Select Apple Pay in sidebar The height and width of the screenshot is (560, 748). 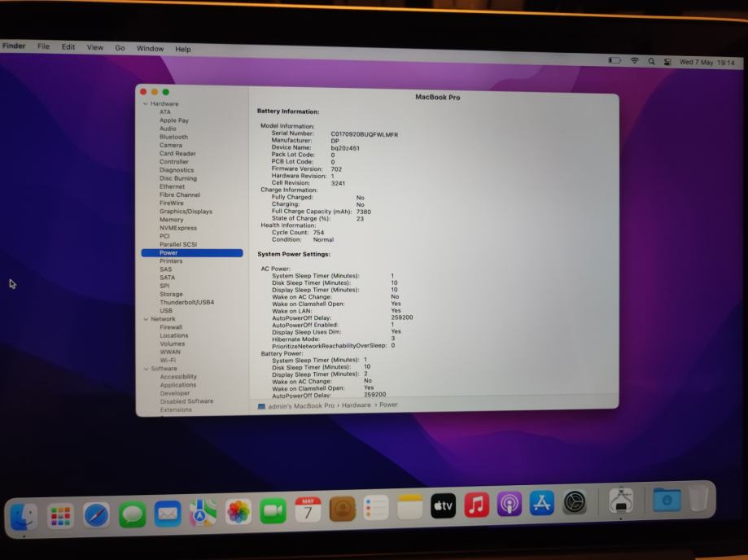point(174,120)
